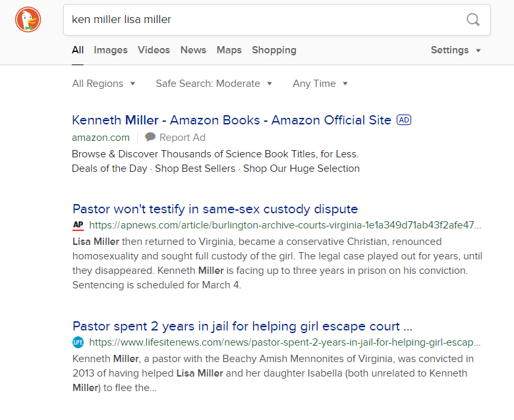Switch to the Shopping tab
The width and height of the screenshot is (514, 420).
click(x=274, y=50)
